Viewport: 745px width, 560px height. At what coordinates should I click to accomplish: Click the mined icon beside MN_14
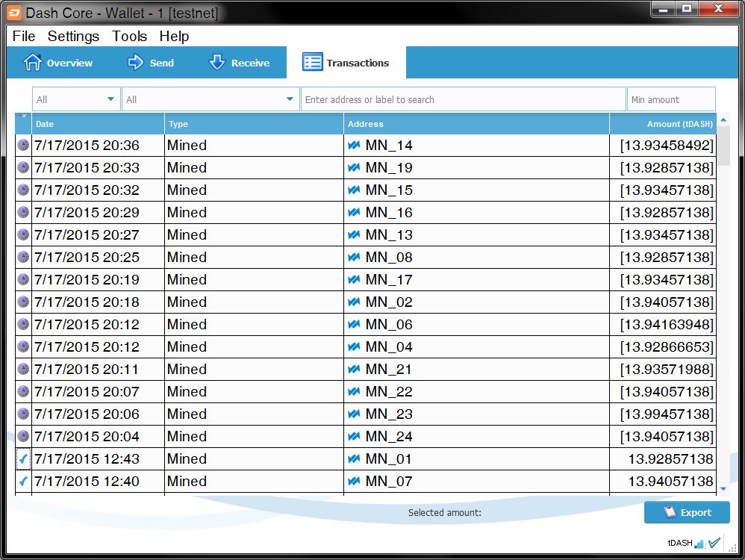tap(354, 145)
